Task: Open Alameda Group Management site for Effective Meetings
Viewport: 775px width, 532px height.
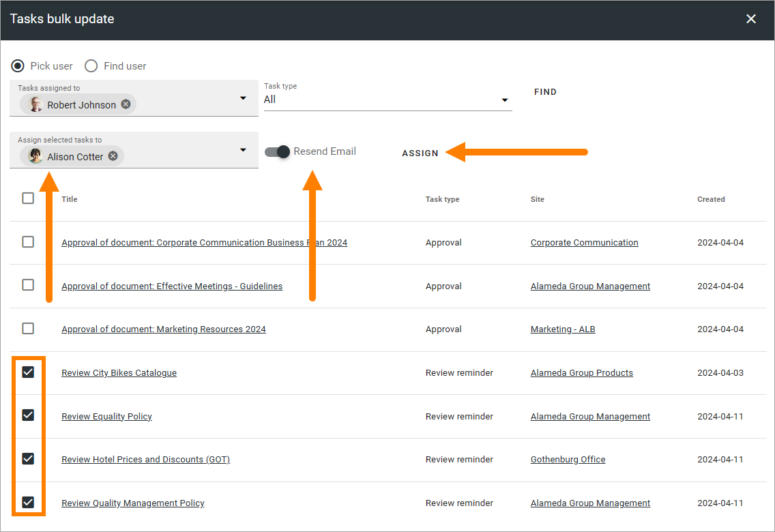Action: [590, 286]
